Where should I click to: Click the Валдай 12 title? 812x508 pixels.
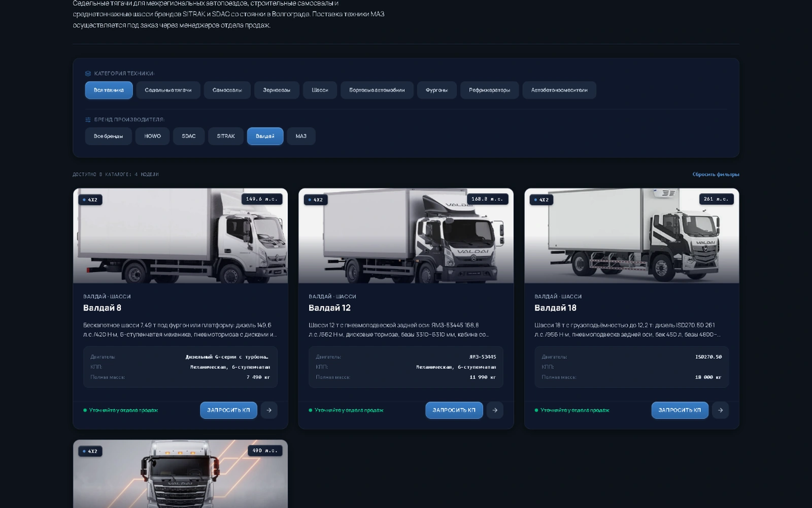coord(329,308)
